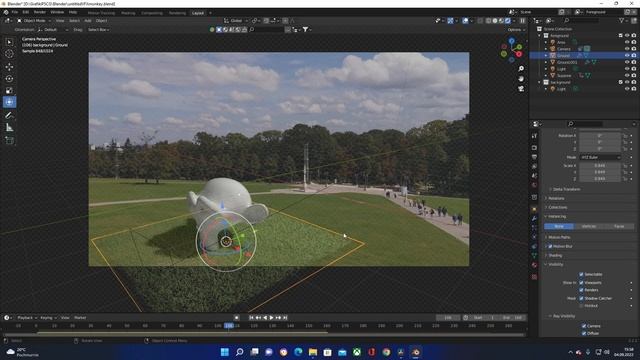Toggle the Selectable checkbox
Image resolution: width=640 pixels, height=360 pixels.
581,274
